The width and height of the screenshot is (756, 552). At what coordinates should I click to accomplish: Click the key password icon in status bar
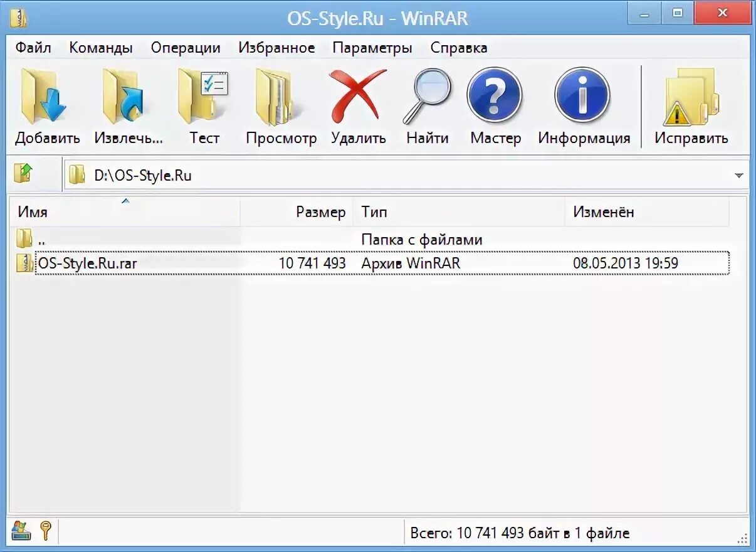coord(45,531)
